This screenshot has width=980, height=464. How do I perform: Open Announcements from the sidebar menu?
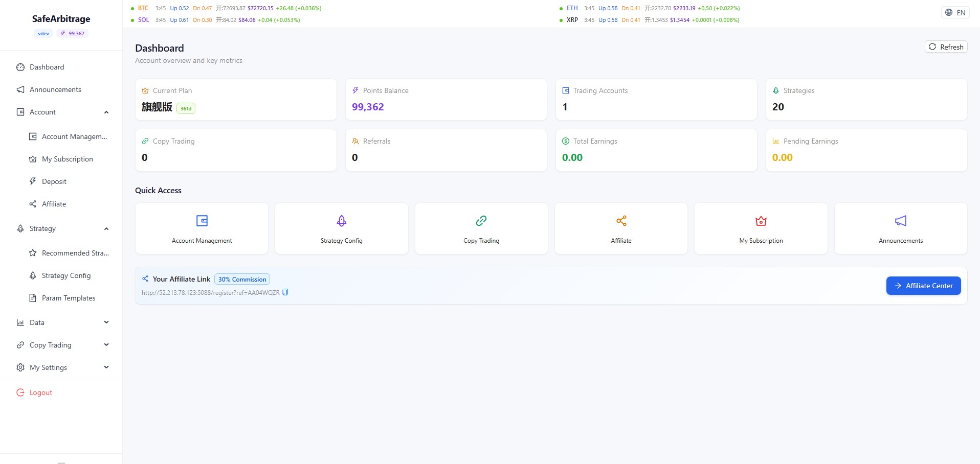55,89
